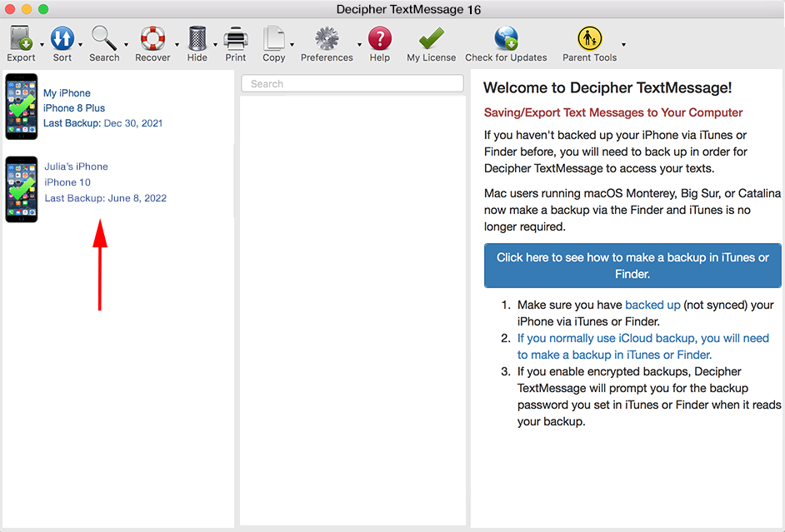Screen dimensions: 785x532
Task: Print messages using the Print icon
Action: tap(236, 39)
